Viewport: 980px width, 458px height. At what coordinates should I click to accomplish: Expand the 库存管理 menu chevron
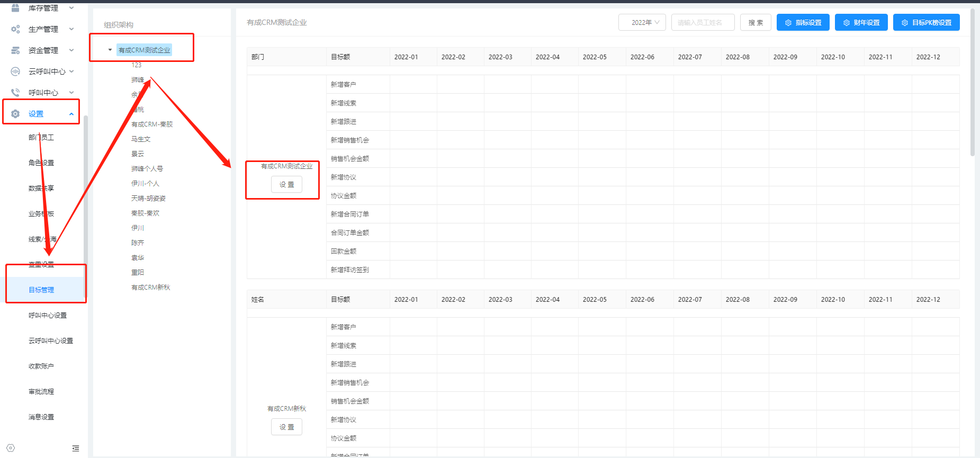point(71,8)
